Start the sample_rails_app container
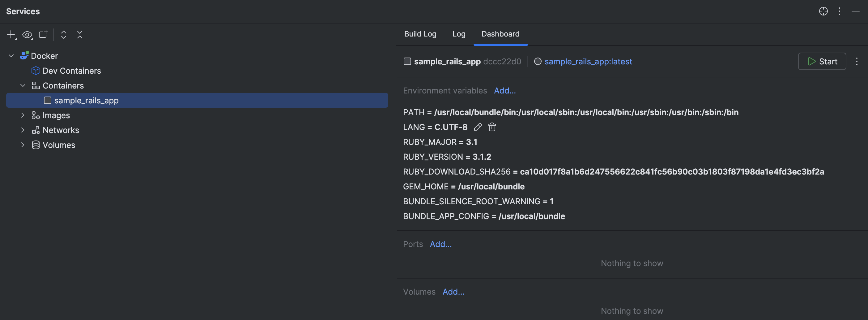This screenshot has height=320, width=868. (x=822, y=61)
